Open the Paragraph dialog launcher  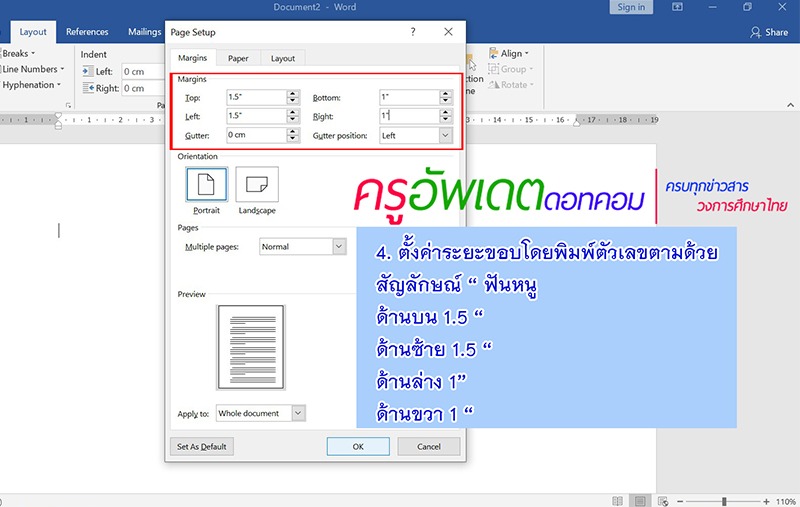[68, 105]
